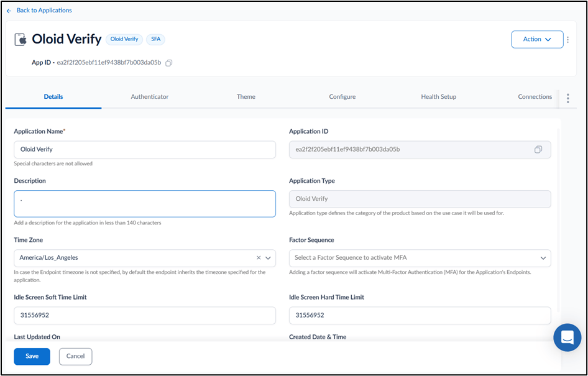Click inside the Description text box
The height and width of the screenshot is (376, 588).
click(x=145, y=204)
